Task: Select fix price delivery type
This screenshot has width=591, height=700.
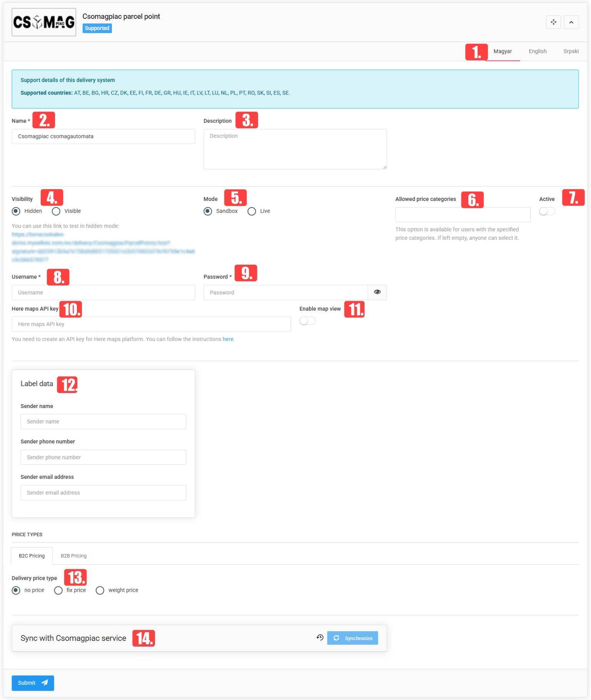Action: [x=58, y=591]
